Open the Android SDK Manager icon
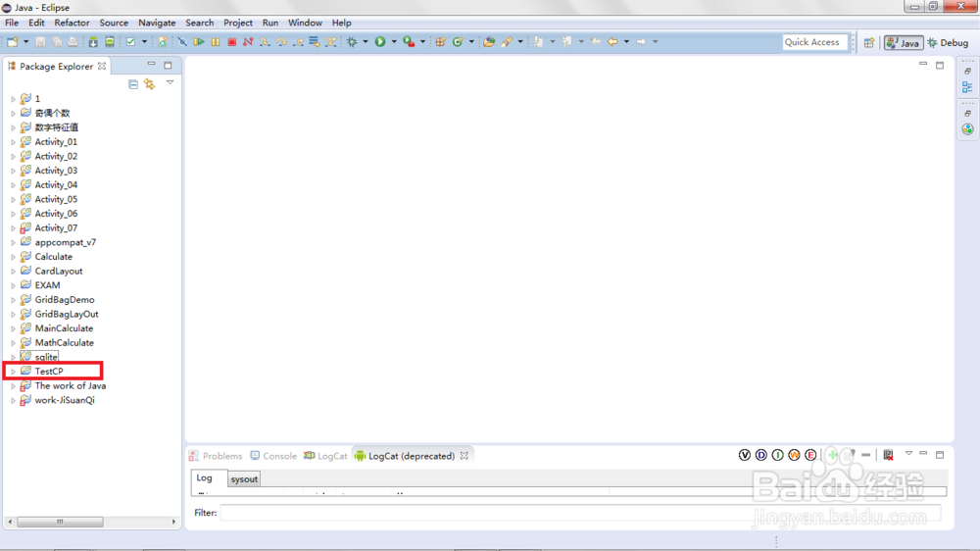The width and height of the screenshot is (980, 551). (x=92, y=42)
